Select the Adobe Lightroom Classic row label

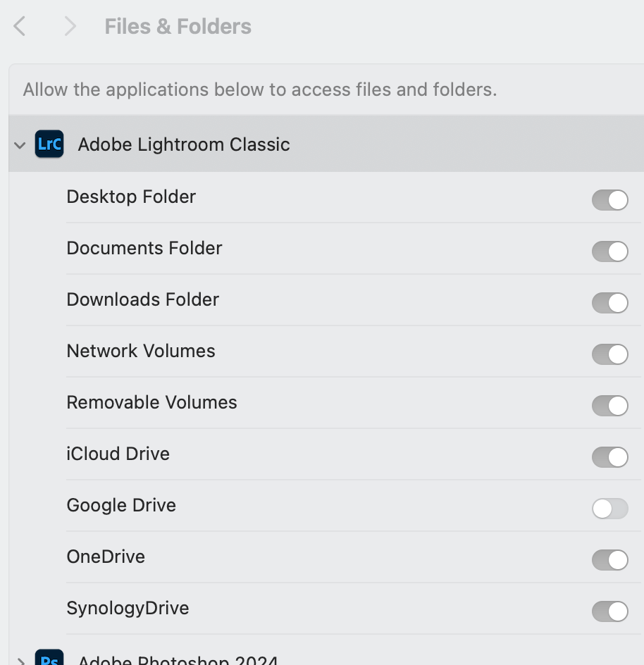184,144
